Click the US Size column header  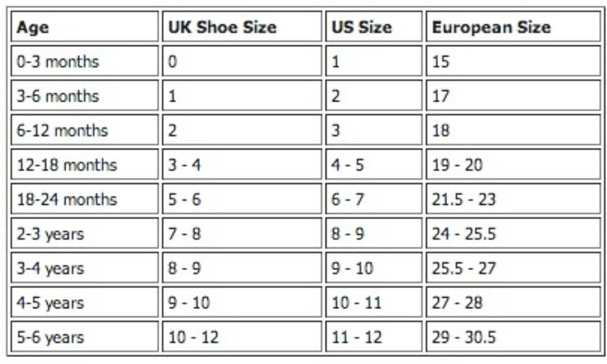pyautogui.click(x=374, y=26)
